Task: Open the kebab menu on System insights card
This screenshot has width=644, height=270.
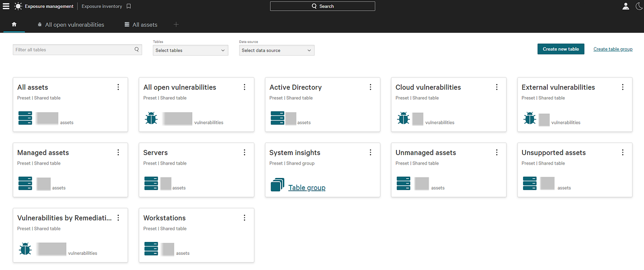Action: click(370, 152)
